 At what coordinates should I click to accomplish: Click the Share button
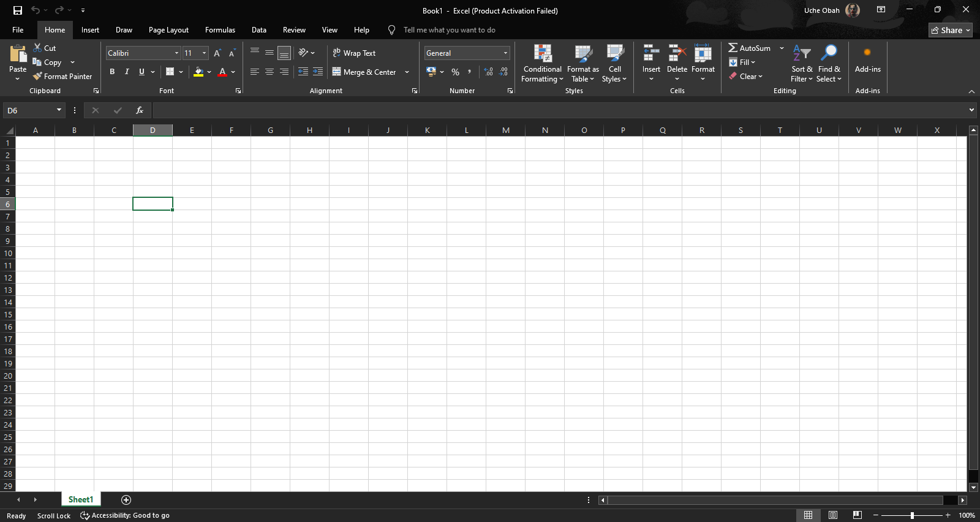950,30
